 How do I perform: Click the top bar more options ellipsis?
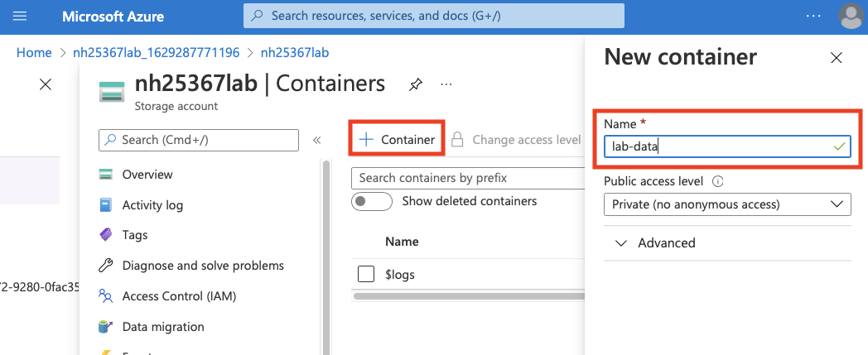click(813, 17)
